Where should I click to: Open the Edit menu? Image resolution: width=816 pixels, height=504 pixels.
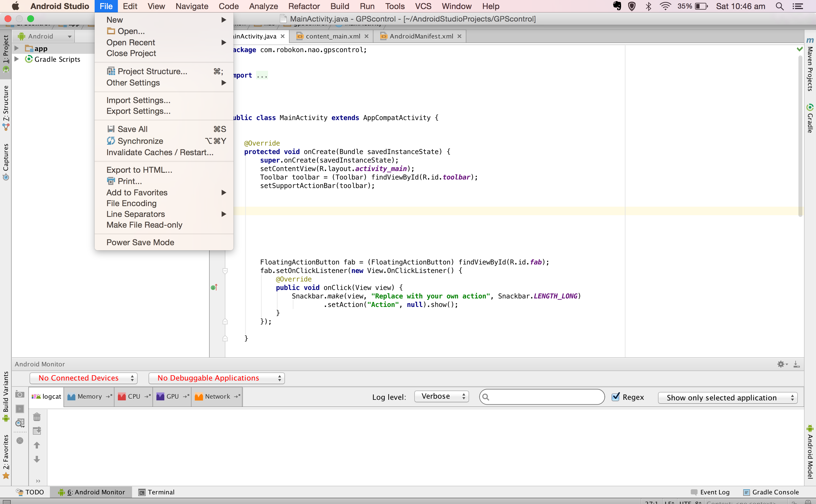click(x=130, y=6)
